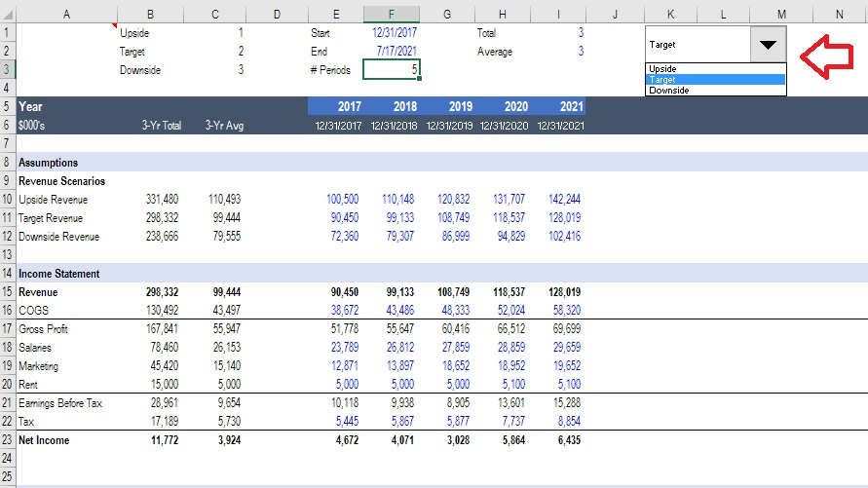Click Upside Revenue 2017 value 100,500
The width and height of the screenshot is (868, 488).
click(x=343, y=200)
